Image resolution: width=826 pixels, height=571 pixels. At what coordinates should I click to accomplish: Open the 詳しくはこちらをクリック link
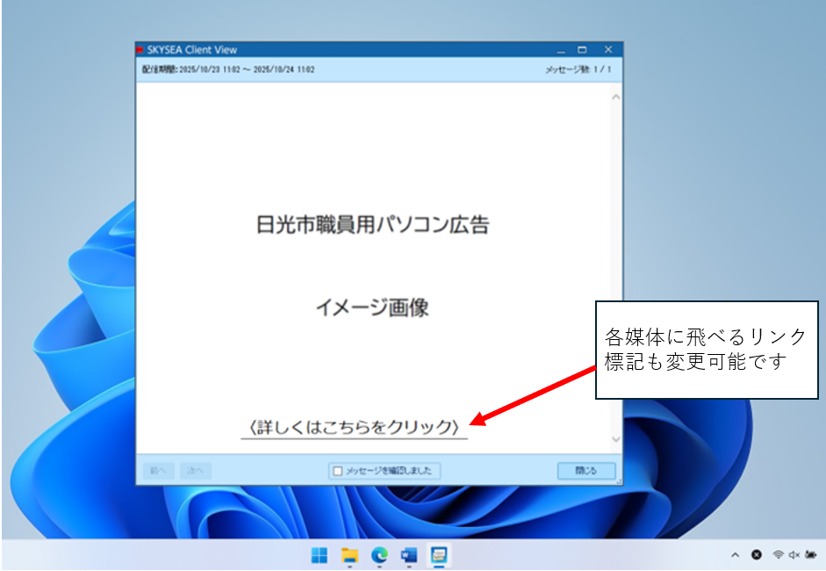point(354,427)
